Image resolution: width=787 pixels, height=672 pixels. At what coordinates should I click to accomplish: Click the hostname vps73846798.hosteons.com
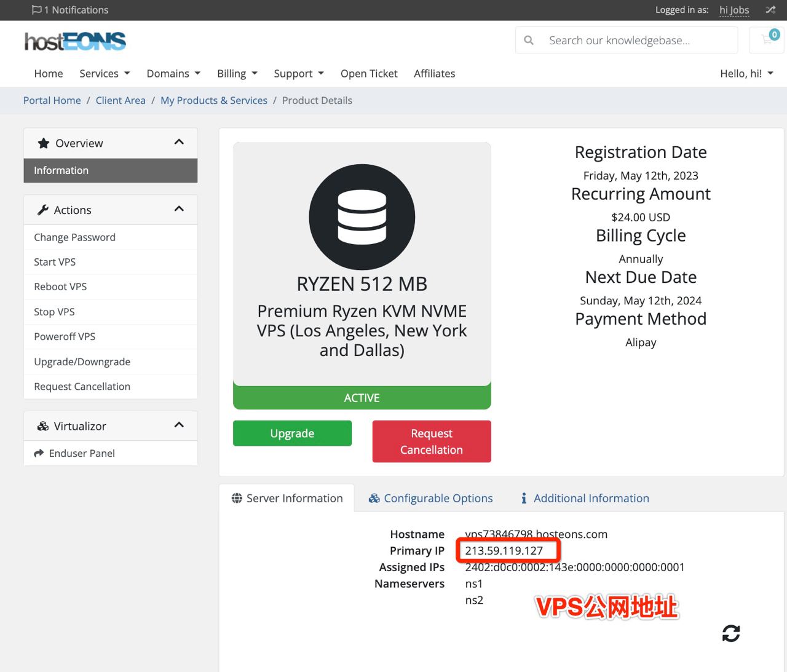tap(536, 534)
